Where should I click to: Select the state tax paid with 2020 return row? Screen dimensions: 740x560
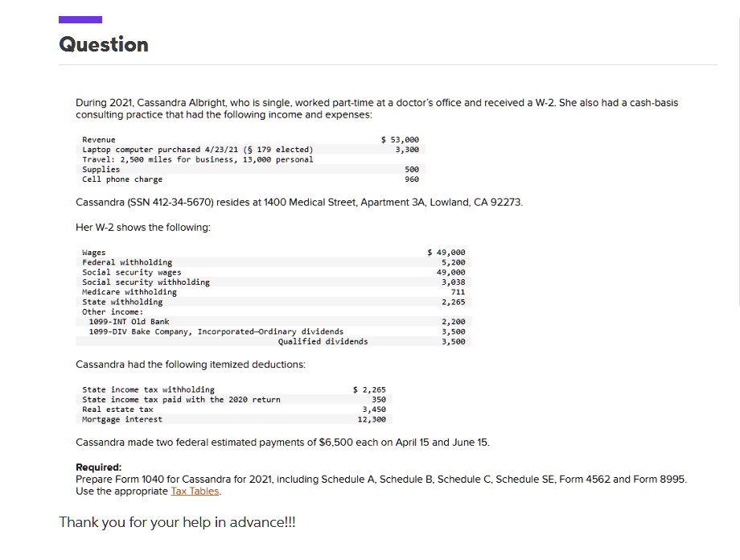pos(234,399)
